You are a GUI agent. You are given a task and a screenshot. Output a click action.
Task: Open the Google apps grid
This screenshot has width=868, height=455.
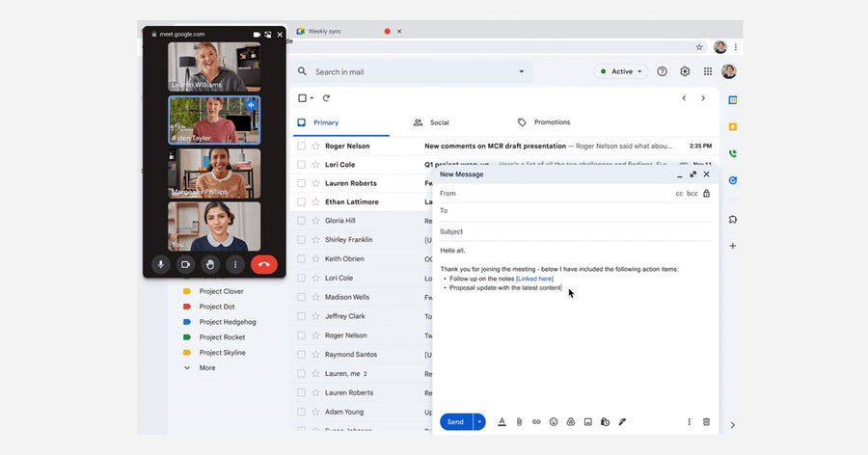click(x=708, y=71)
